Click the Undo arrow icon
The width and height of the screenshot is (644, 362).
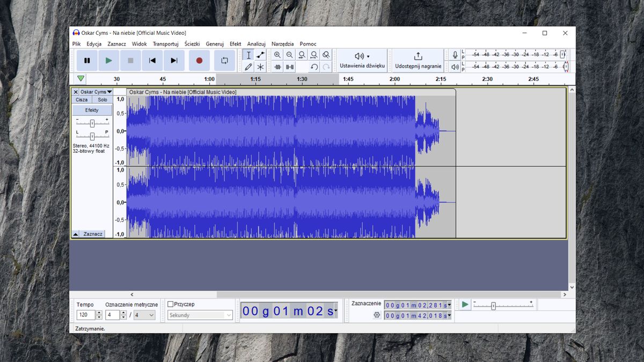[314, 67]
